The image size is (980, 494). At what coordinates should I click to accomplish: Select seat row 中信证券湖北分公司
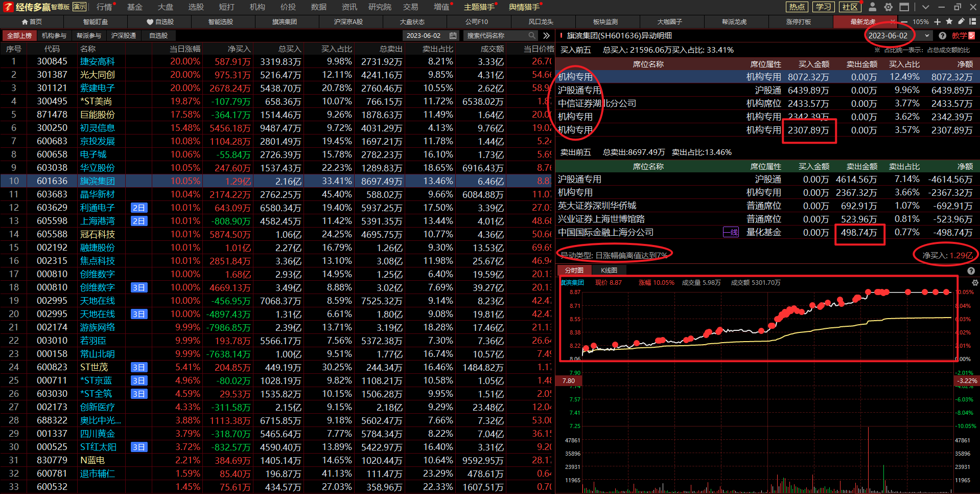coord(767,103)
